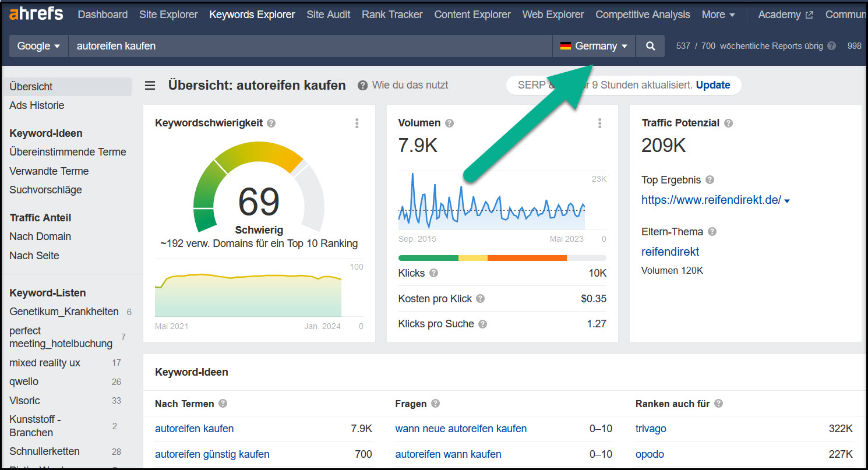Click keyword idea autoreifen kaufen
The image size is (868, 470).
[x=194, y=429]
